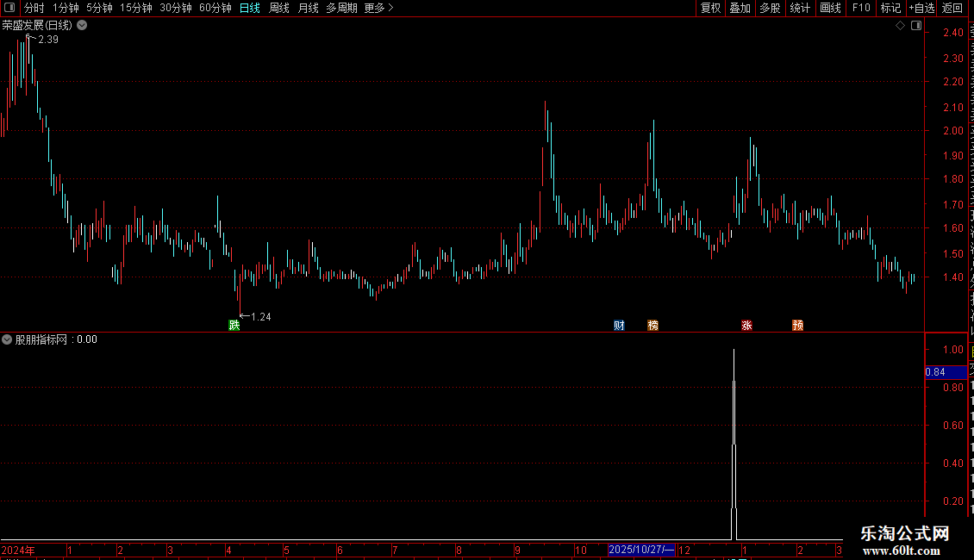Click the orange 榜 event marker
The height and width of the screenshot is (560, 974).
(652, 326)
